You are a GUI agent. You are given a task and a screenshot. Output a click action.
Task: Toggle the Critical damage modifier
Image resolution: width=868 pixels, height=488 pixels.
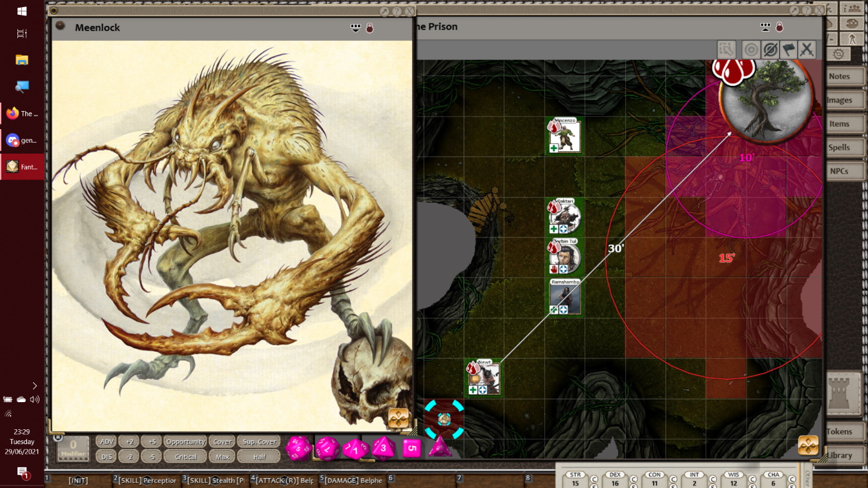(185, 456)
